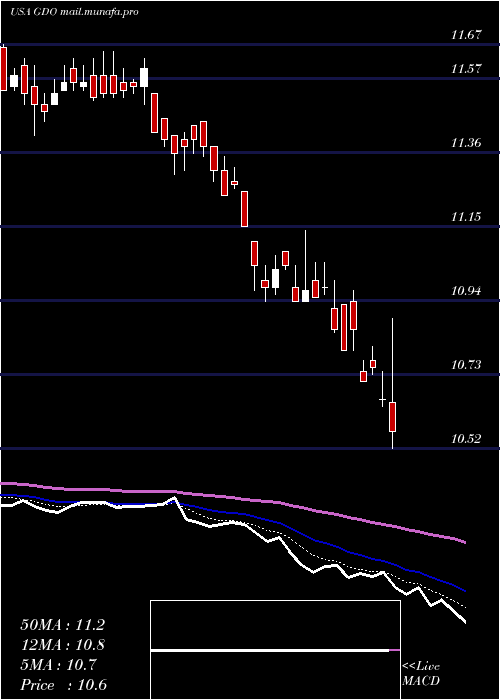
Task: Click the 11.57 price axis label
Action: [x=467, y=69]
